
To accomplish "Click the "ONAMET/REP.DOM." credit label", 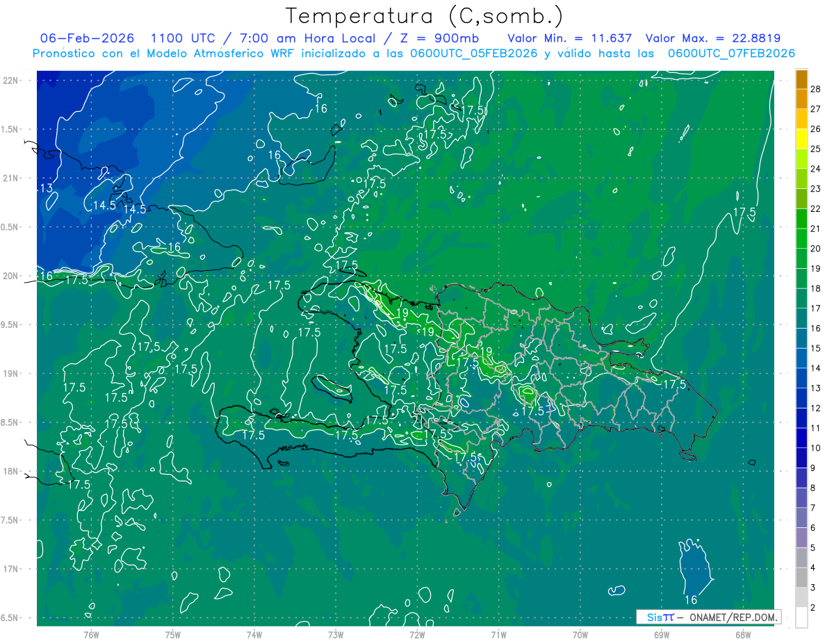I will (x=733, y=617).
